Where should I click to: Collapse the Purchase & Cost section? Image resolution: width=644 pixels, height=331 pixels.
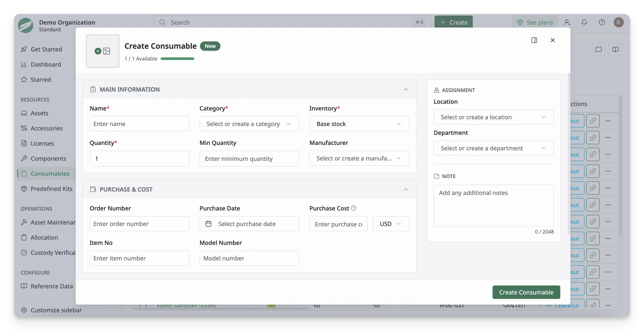406,189
